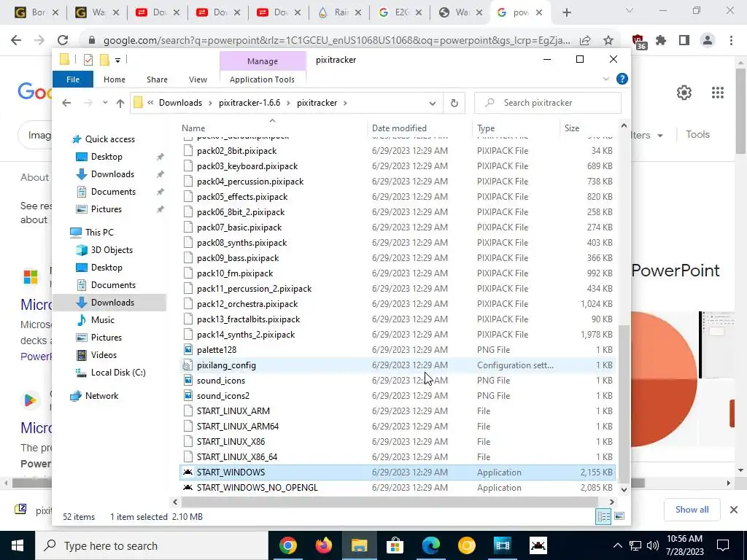The height and width of the screenshot is (560, 747).
Task: Expand the ribbon chevron
Action: click(606, 79)
